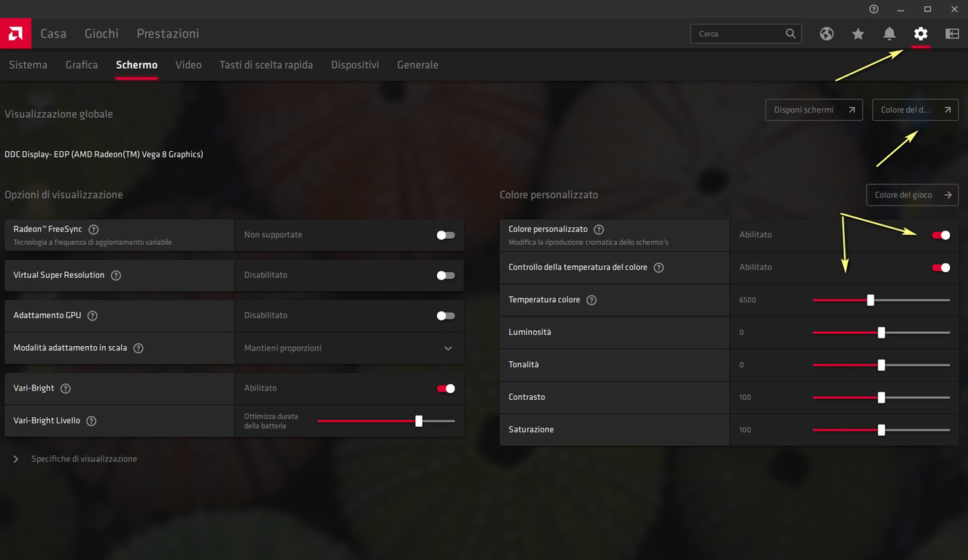Toggle the sidebar panel icon
968x560 pixels.
click(x=952, y=34)
